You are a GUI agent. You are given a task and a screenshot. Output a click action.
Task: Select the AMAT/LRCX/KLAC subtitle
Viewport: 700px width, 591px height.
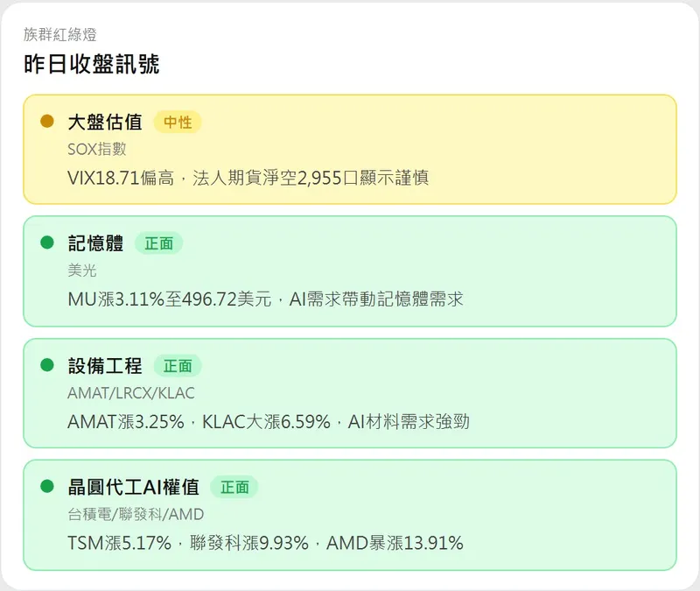point(131,393)
